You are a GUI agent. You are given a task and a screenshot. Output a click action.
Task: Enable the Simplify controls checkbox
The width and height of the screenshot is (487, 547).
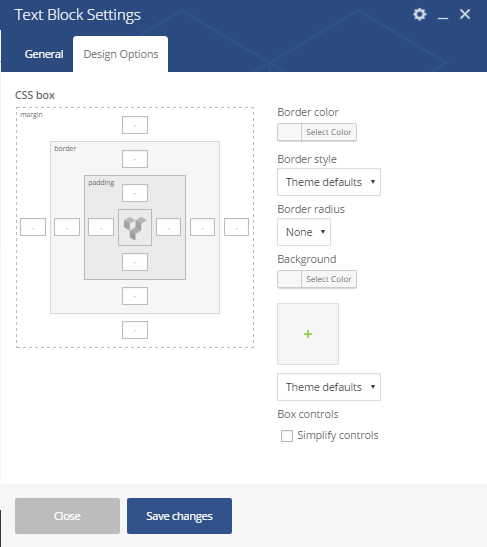coord(287,436)
